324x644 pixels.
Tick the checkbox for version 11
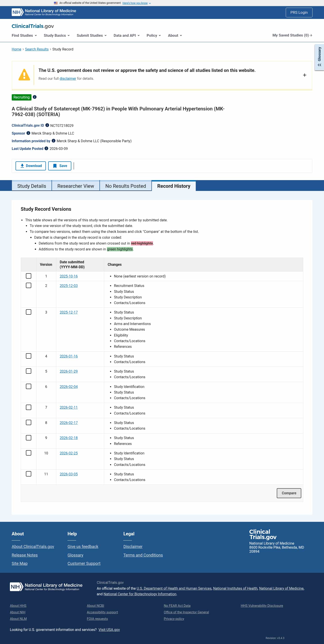(x=29, y=474)
